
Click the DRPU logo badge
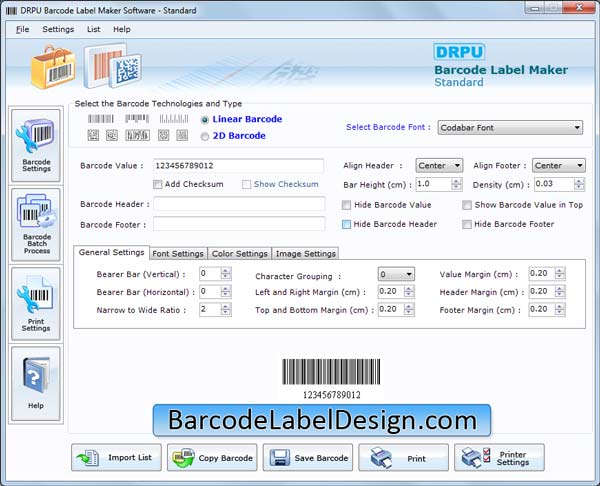[x=460, y=52]
